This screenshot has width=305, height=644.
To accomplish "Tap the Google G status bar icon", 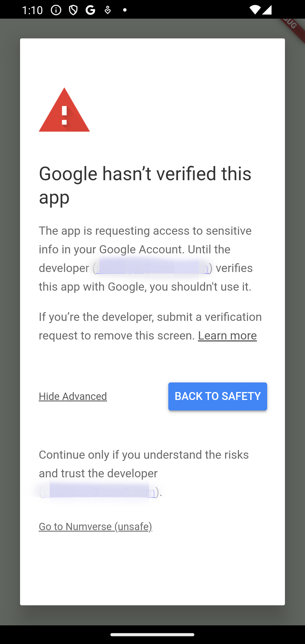I will 90,10.
